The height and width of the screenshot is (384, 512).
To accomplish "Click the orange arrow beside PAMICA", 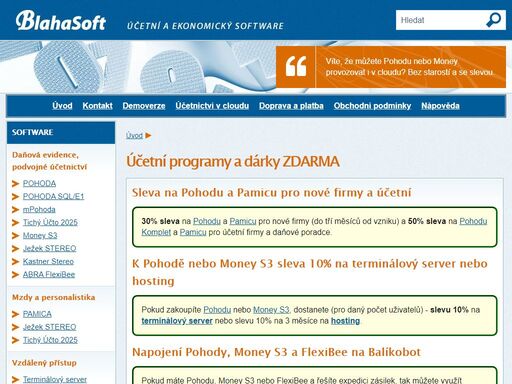I will [15, 314].
